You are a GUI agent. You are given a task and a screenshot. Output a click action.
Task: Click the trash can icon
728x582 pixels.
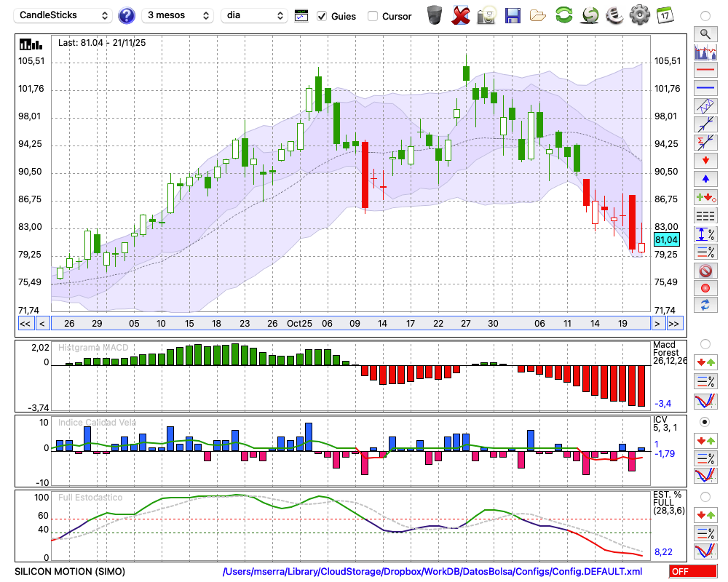(435, 15)
